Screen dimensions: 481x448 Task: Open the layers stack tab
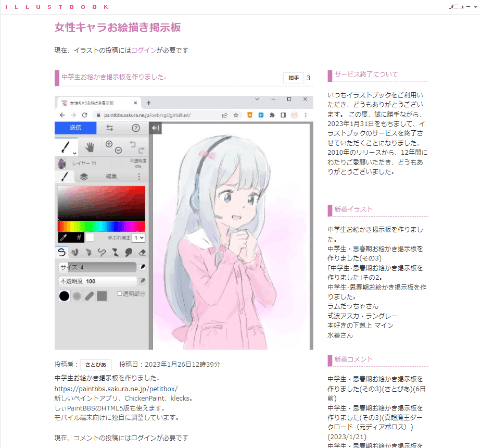click(x=84, y=177)
